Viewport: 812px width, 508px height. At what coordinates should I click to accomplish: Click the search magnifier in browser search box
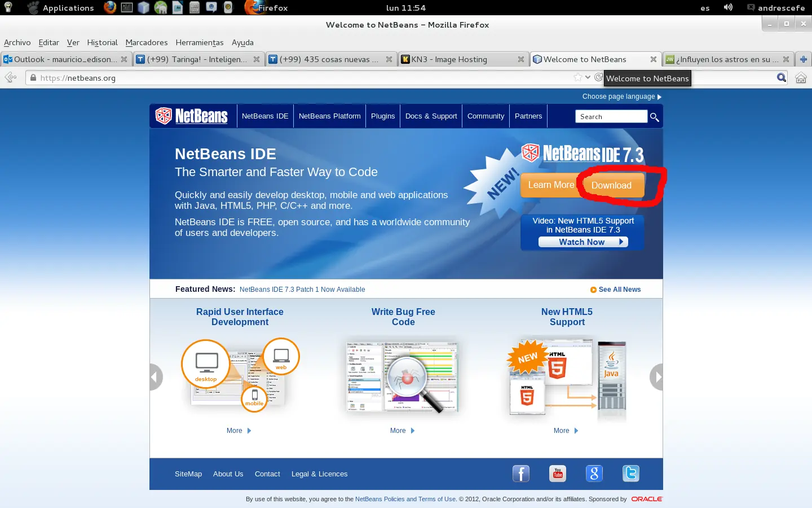(x=782, y=78)
